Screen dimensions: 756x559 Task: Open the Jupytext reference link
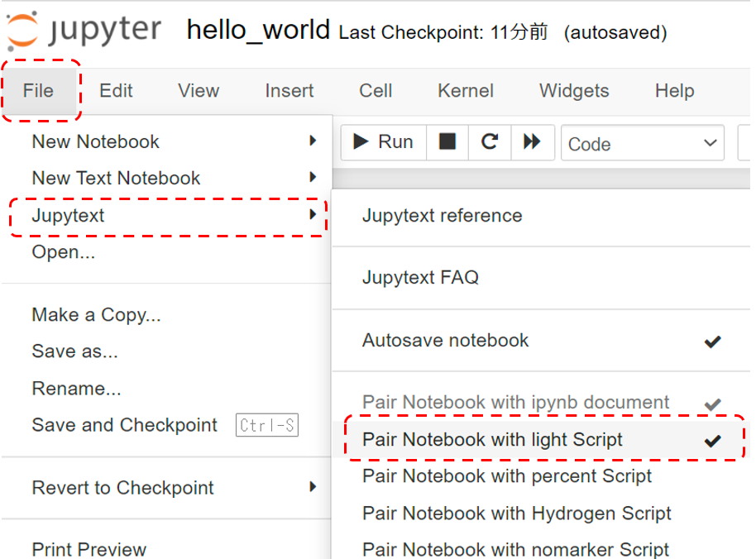click(541, 215)
